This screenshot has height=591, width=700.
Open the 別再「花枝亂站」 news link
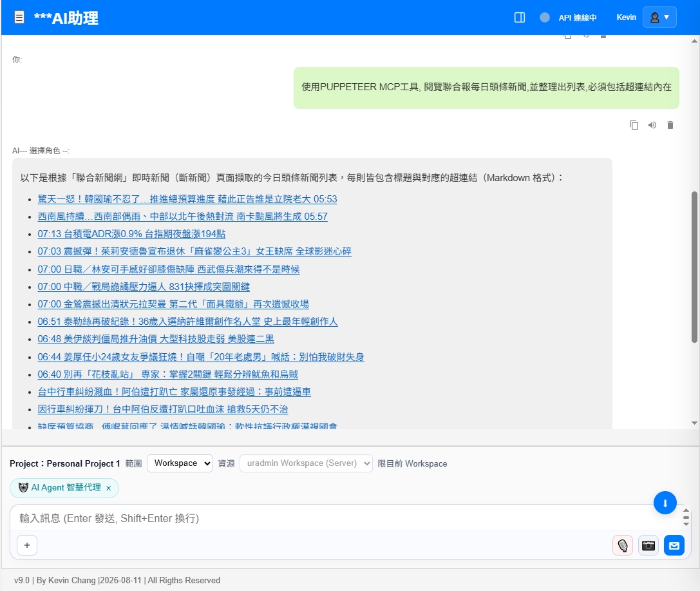167,374
